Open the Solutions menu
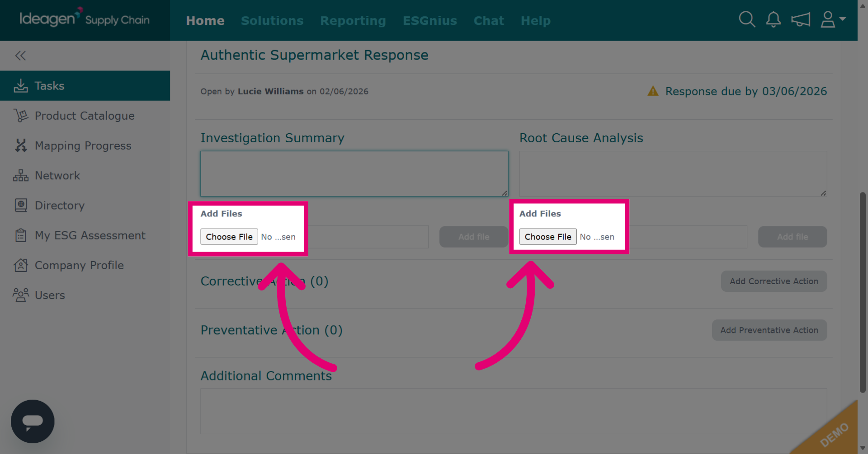This screenshot has height=454, width=868. (272, 21)
